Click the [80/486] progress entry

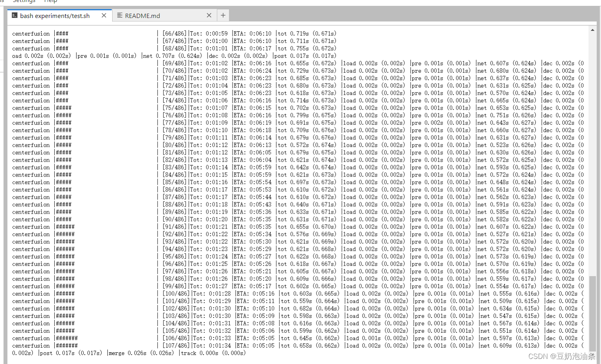tap(174, 145)
